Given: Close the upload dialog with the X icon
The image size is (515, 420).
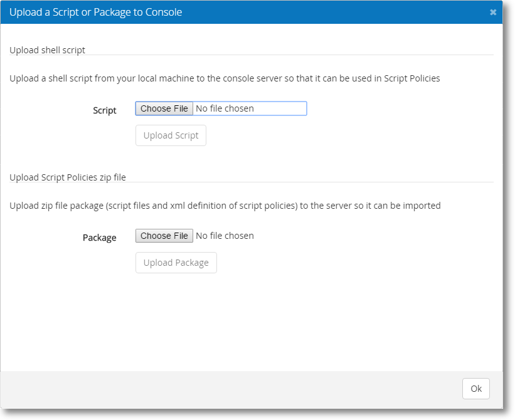Looking at the screenshot, I should pyautogui.click(x=493, y=11).
